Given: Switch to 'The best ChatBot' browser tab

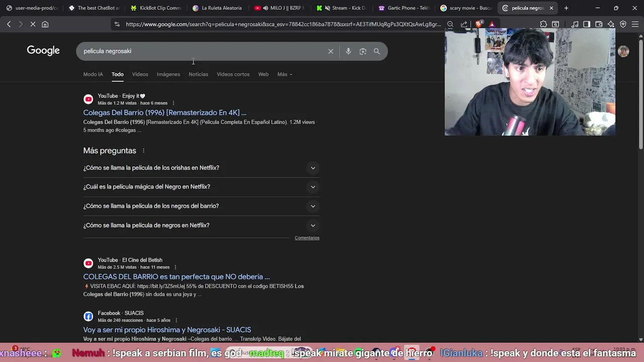Looking at the screenshot, I should tap(95, 8).
